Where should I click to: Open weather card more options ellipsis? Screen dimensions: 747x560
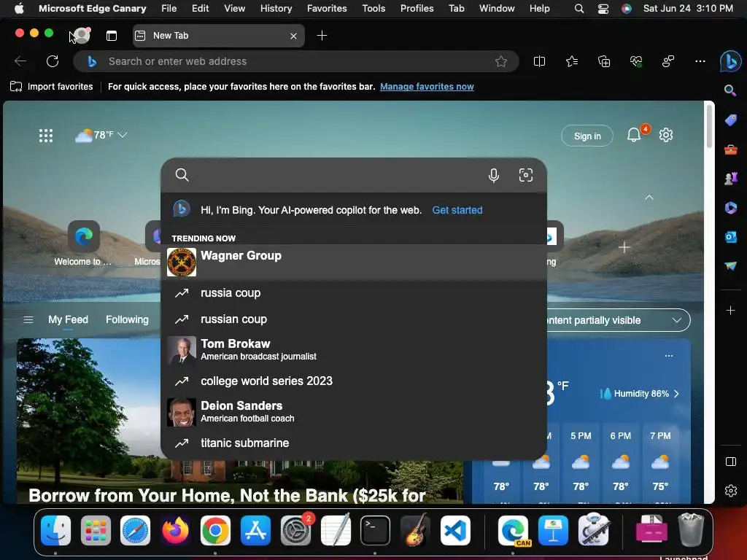click(x=669, y=356)
